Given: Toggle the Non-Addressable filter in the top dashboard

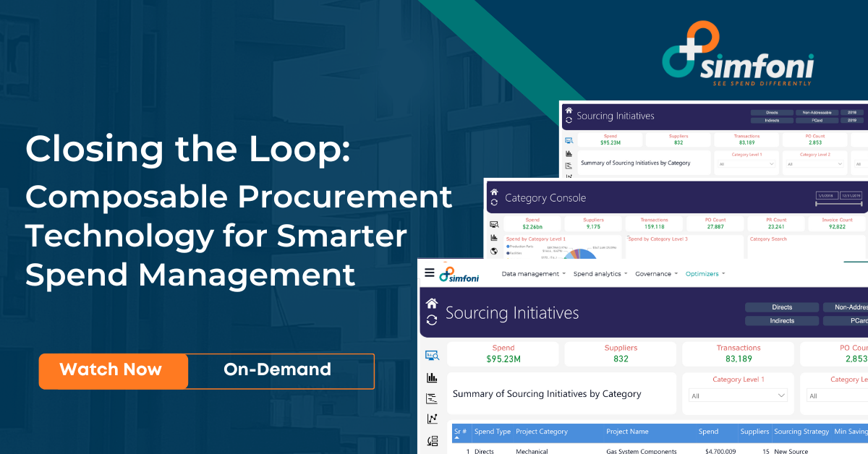Looking at the screenshot, I should coord(817,113).
